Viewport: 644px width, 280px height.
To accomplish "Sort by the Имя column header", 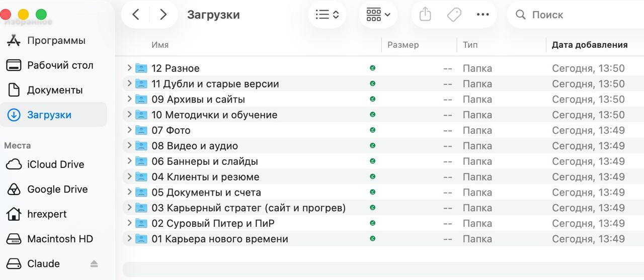I will pyautogui.click(x=160, y=45).
